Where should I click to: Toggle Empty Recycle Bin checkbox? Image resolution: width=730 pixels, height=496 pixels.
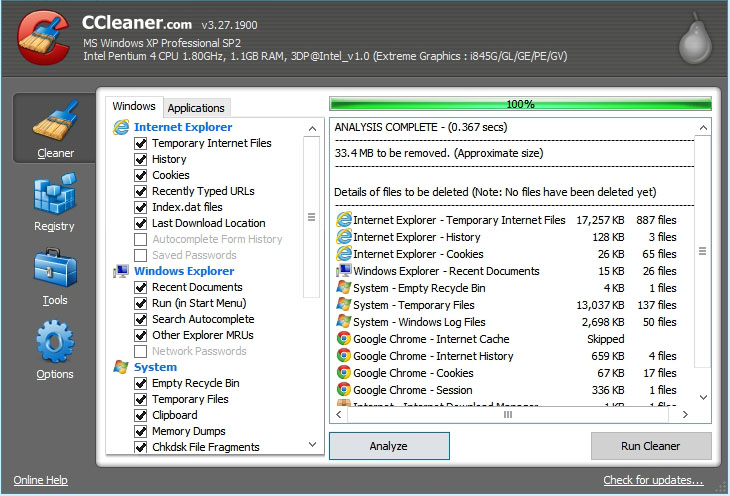[141, 383]
